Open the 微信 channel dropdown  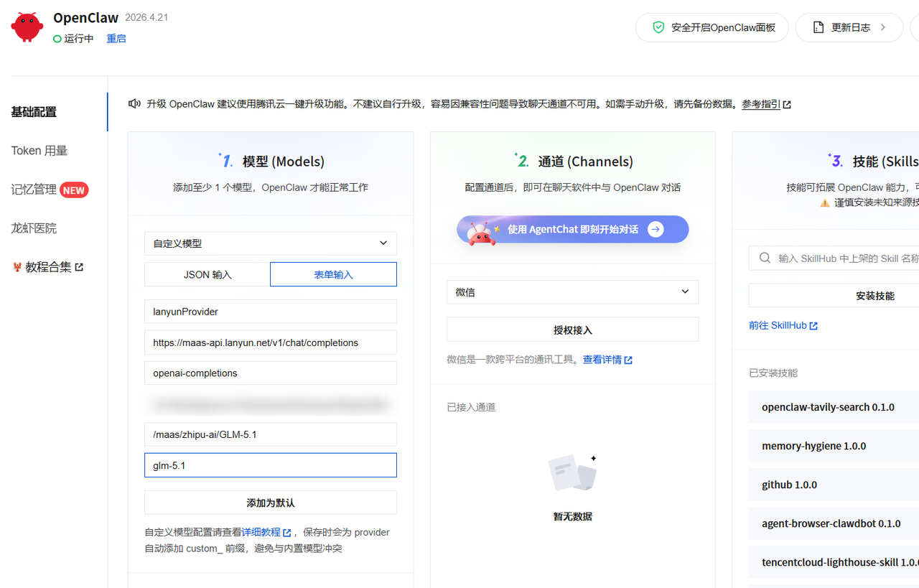572,292
